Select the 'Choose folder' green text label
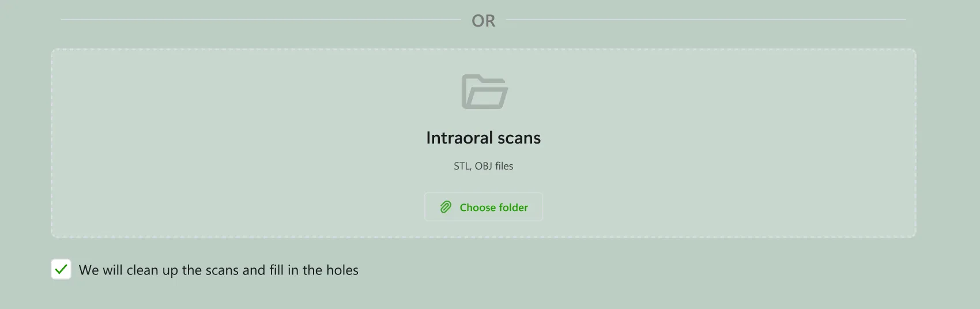Image resolution: width=980 pixels, height=309 pixels. (x=494, y=208)
